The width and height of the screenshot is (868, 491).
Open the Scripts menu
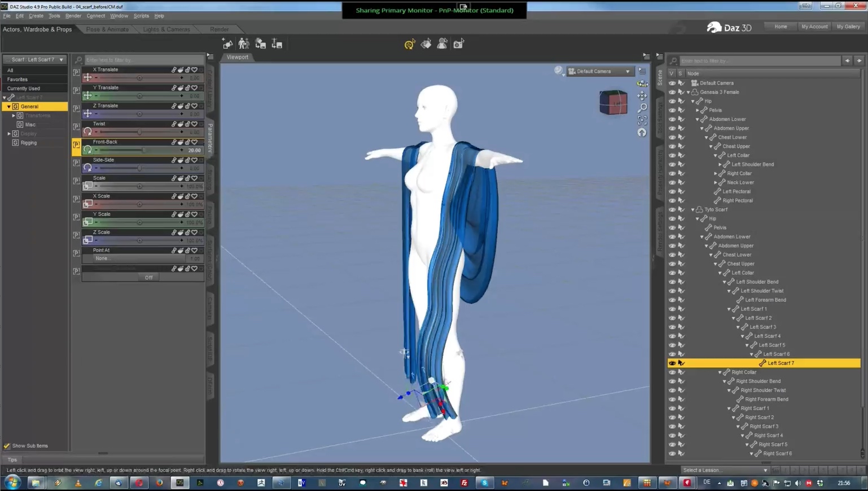[x=141, y=16]
